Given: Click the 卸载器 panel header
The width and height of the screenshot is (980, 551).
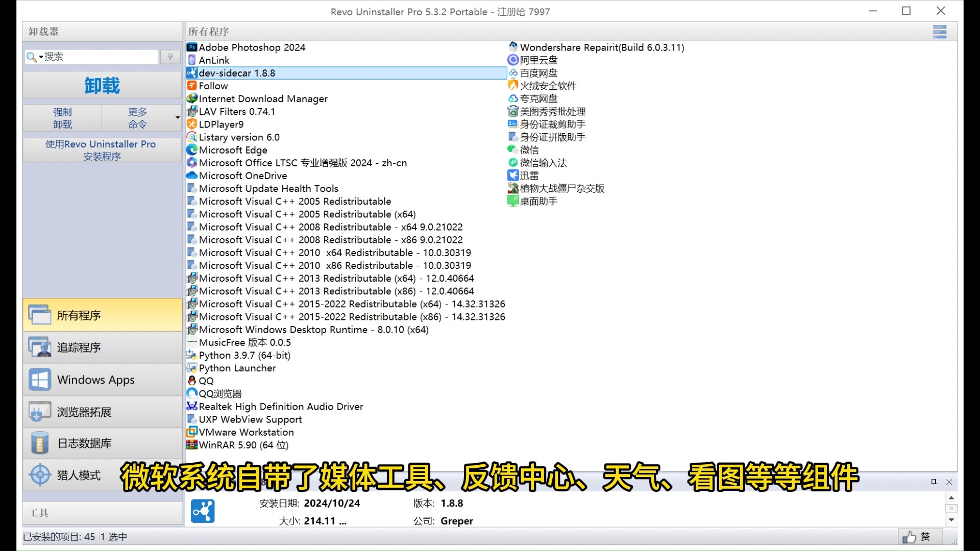Looking at the screenshot, I should click(102, 32).
